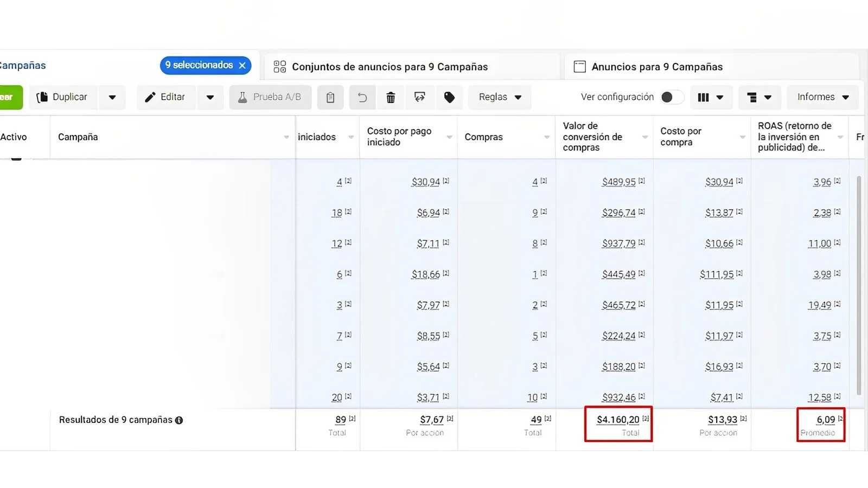The width and height of the screenshot is (868, 488).
Task: Click the green create button
Action: click(11, 98)
